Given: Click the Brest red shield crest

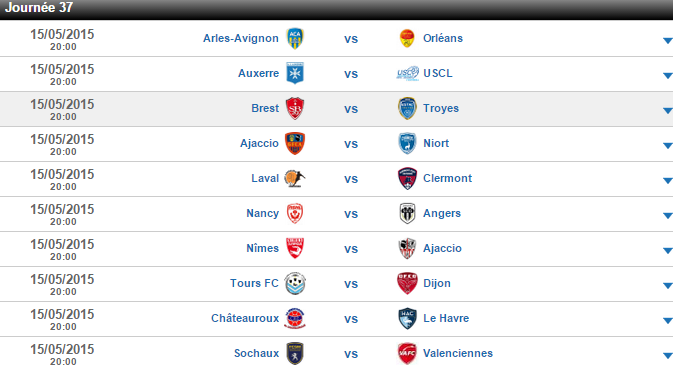Looking at the screenshot, I should [x=295, y=108].
